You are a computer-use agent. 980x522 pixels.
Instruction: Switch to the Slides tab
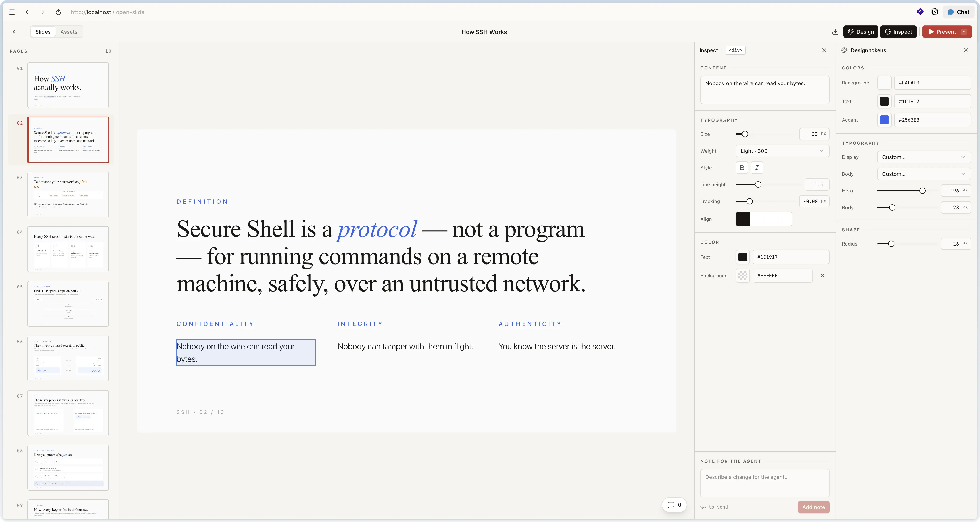[43, 32]
